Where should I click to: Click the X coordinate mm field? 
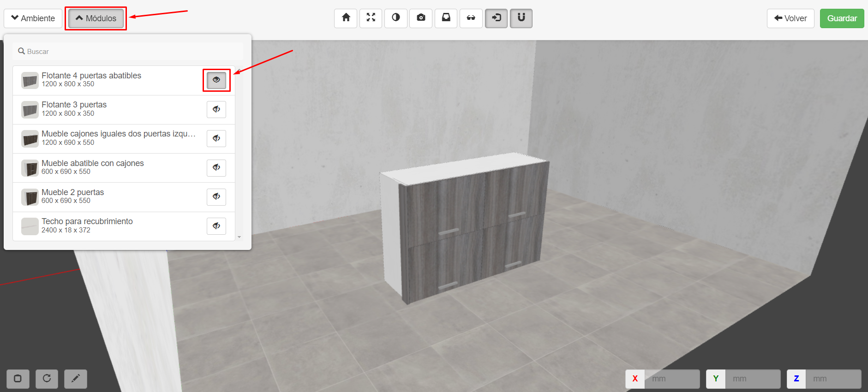(x=672, y=379)
